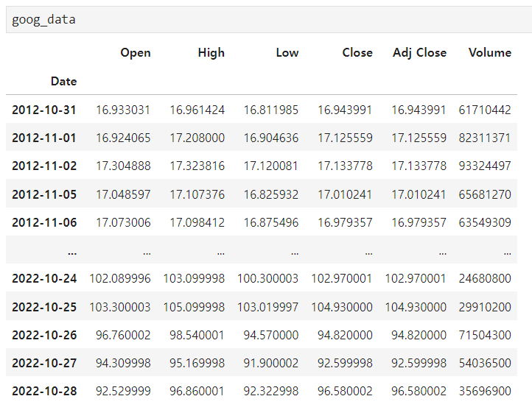Click High value 98.540001
Screen dimensions: 532x410
pos(197,335)
